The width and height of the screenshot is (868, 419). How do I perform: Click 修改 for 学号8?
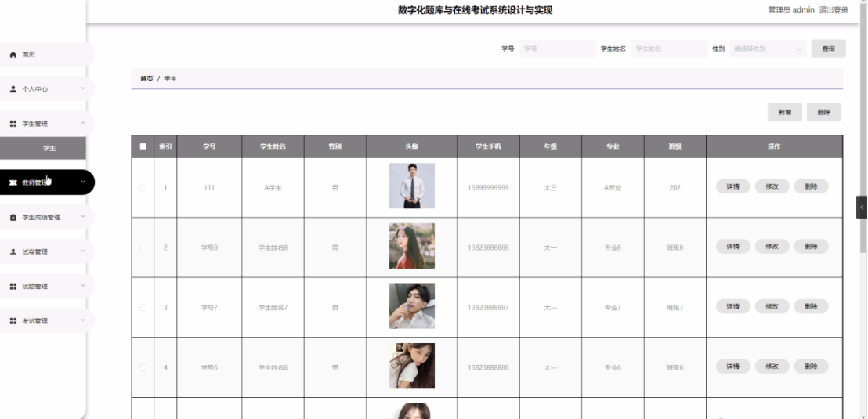(x=772, y=246)
